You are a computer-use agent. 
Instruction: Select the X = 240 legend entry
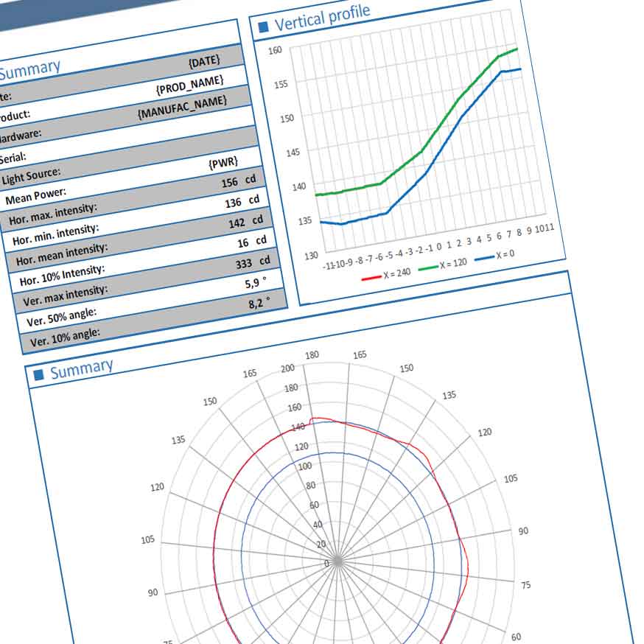(386, 275)
